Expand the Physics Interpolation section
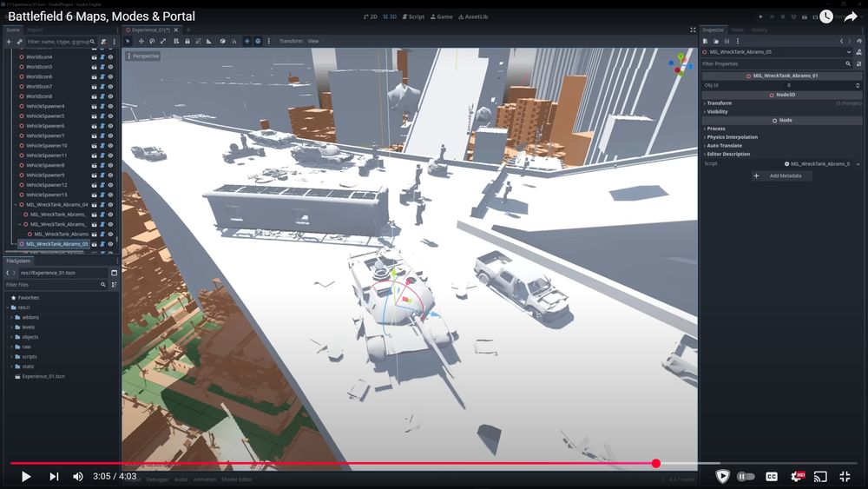 [732, 136]
